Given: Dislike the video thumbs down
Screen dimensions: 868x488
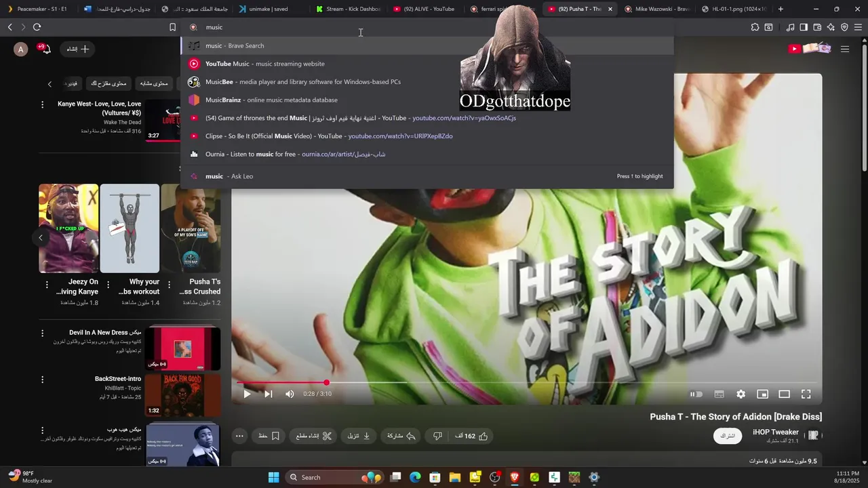Looking at the screenshot, I should pos(437,436).
